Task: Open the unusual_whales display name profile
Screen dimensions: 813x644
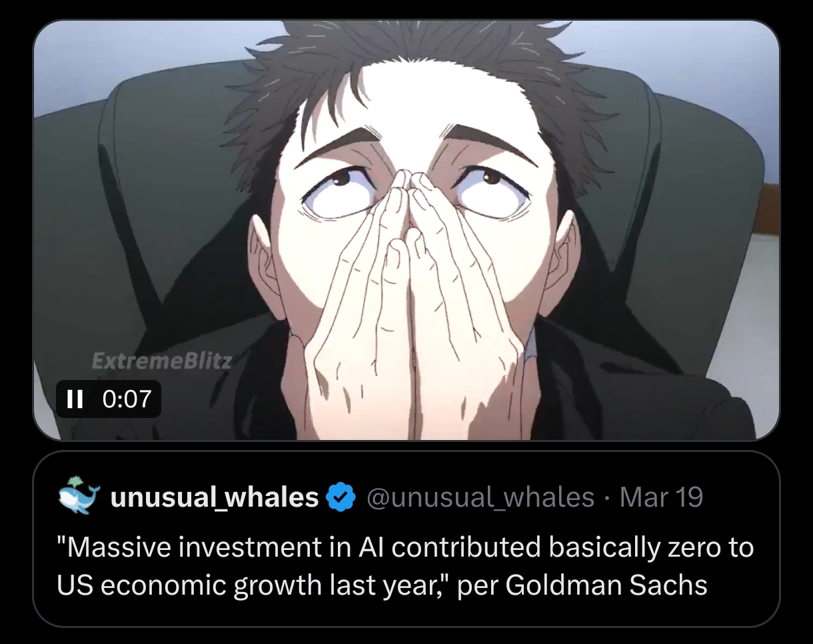Action: 215,497
